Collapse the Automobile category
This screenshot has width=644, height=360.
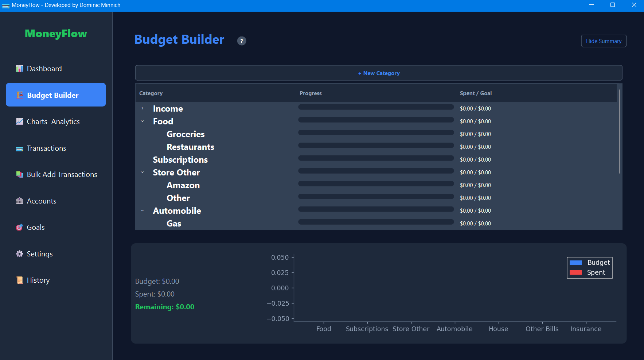(x=143, y=210)
